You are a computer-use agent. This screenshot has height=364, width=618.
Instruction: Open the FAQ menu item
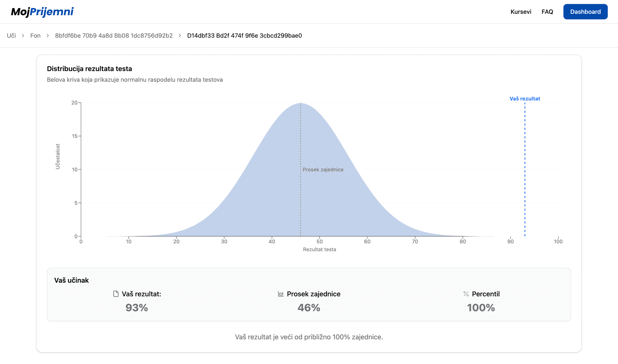click(x=547, y=12)
